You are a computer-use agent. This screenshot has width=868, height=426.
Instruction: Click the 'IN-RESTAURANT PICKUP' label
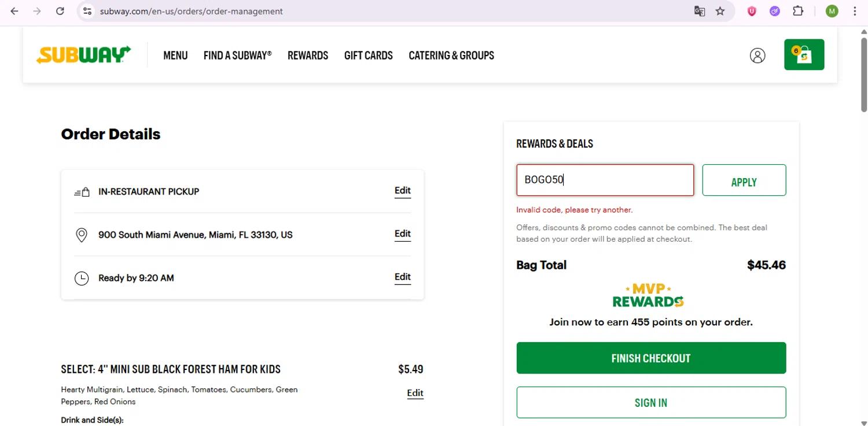click(x=149, y=192)
